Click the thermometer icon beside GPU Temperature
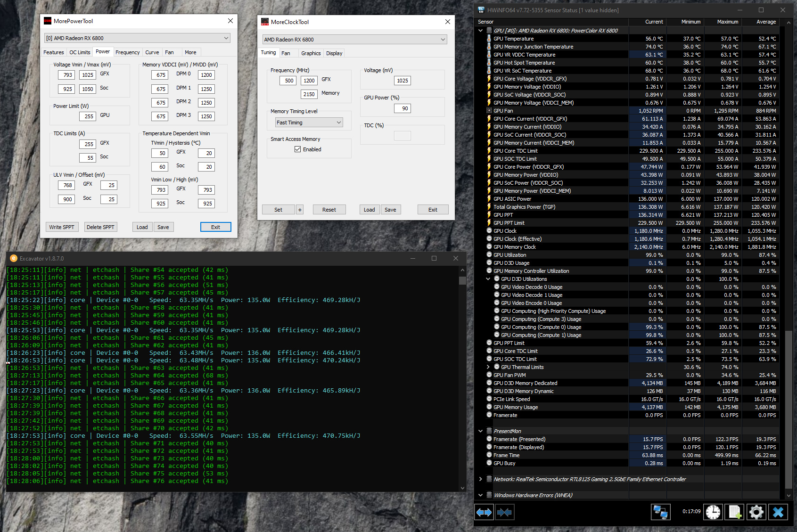 pyautogui.click(x=489, y=39)
